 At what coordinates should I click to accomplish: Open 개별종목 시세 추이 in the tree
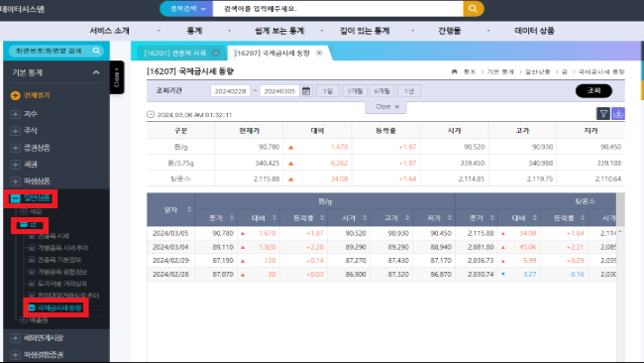click(x=62, y=248)
